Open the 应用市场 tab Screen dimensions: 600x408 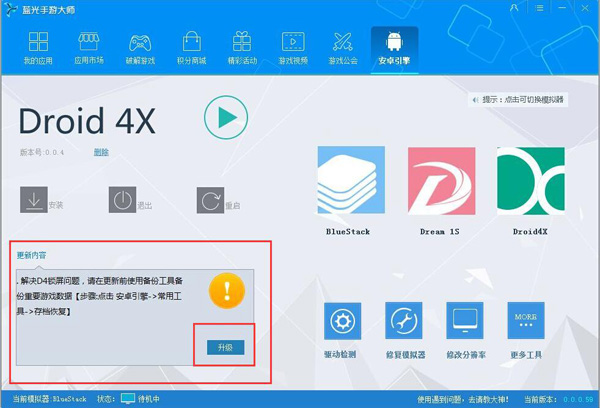(x=89, y=48)
